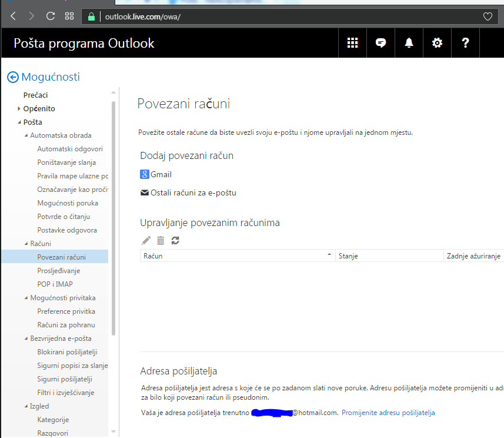Image resolution: width=504 pixels, height=438 pixels.
Task: Open Pravila mape ulazne pošte
Action: (x=73, y=176)
